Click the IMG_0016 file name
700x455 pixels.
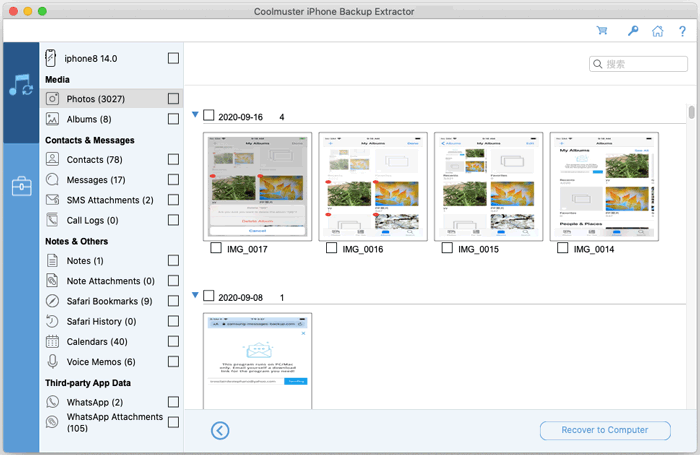point(362,249)
